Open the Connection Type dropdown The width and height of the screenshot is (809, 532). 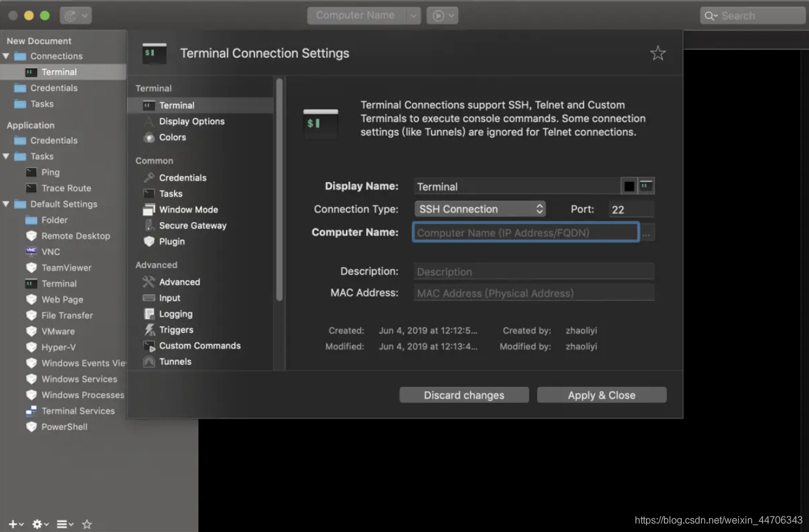[480, 209]
